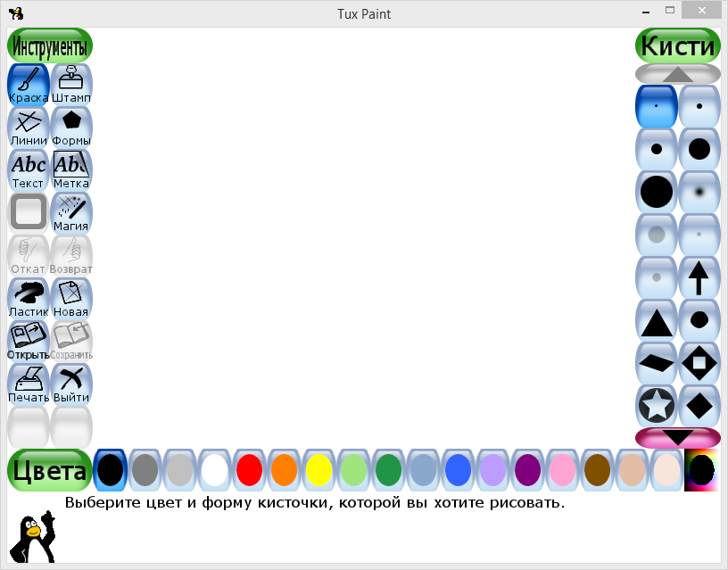This screenshot has height=570, width=728.
Task: Start a Новая new drawing
Action: click(x=71, y=299)
